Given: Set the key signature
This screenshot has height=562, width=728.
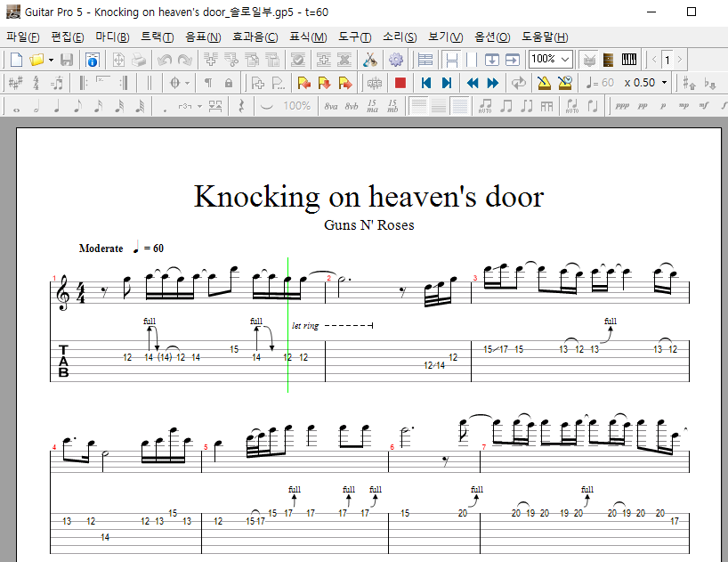Looking at the screenshot, I should (15, 83).
